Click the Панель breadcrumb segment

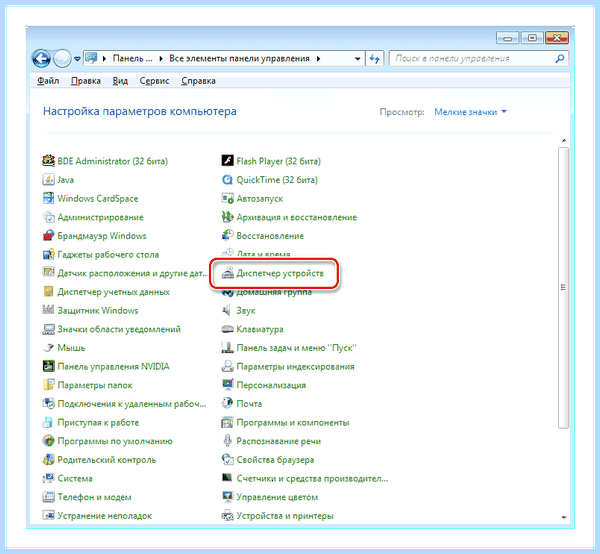tap(132, 59)
